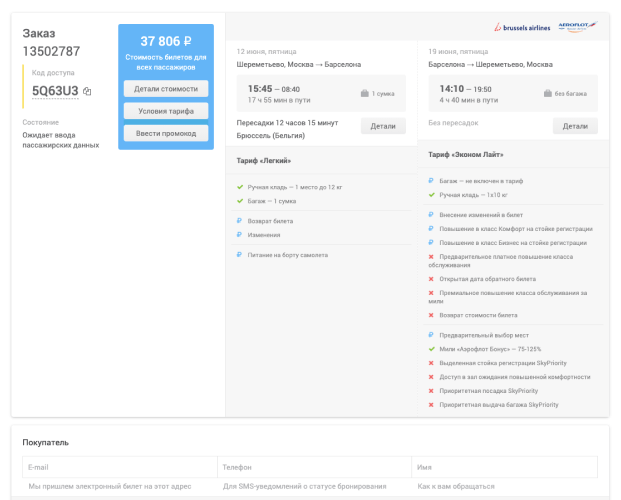Expand 'Детали' for the Moscow to Barcelona flight
This screenshot has height=500, width=621.
[383, 126]
